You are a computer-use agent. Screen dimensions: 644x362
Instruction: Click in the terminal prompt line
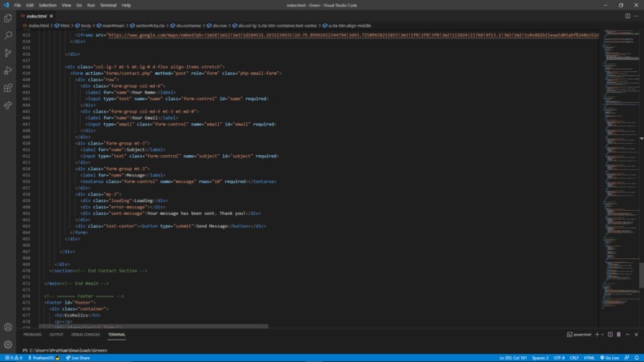[65, 351]
